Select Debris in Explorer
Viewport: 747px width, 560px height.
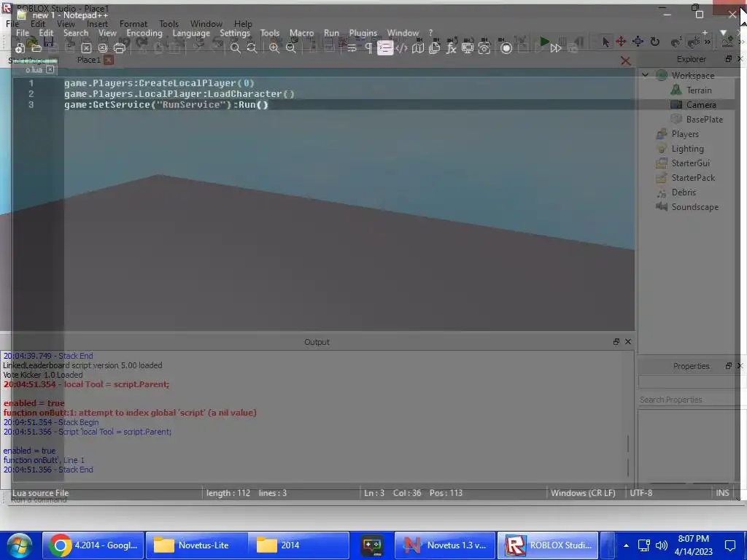pyautogui.click(x=684, y=192)
